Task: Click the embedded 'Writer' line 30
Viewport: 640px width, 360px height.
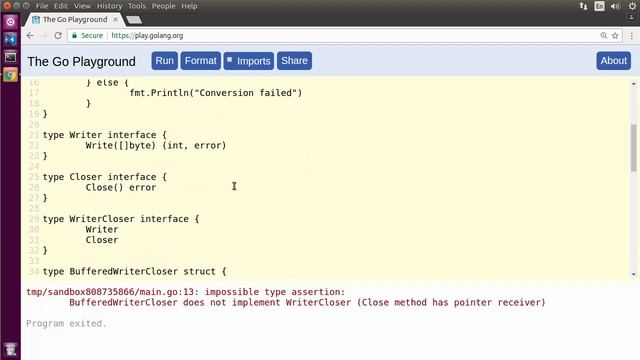Action: pyautogui.click(x=102, y=229)
